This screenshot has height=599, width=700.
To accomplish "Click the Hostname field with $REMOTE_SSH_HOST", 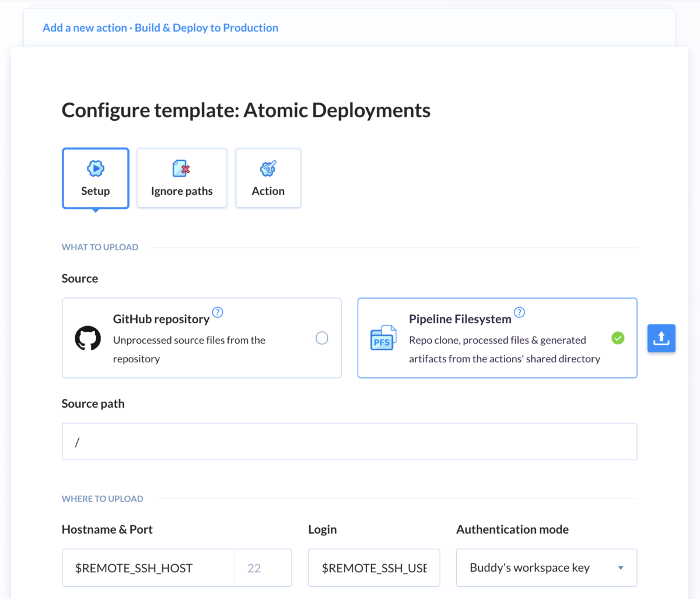I will coord(148,568).
